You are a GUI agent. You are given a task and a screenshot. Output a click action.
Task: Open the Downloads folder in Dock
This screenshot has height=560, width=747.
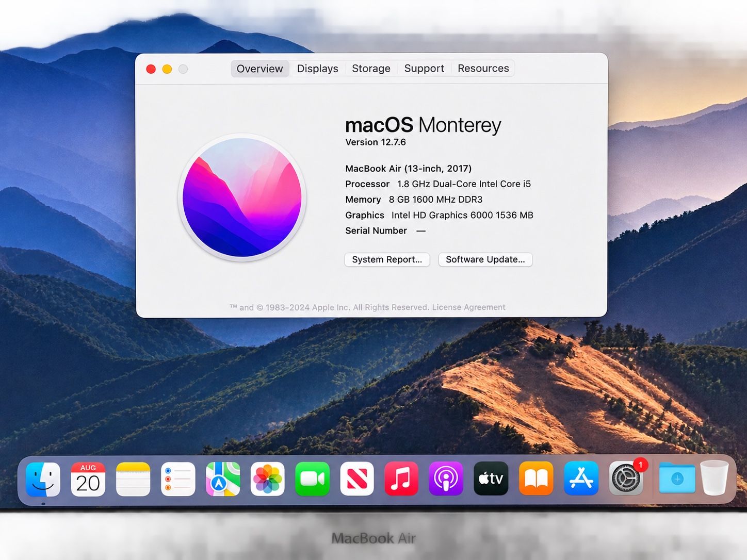[x=677, y=479]
